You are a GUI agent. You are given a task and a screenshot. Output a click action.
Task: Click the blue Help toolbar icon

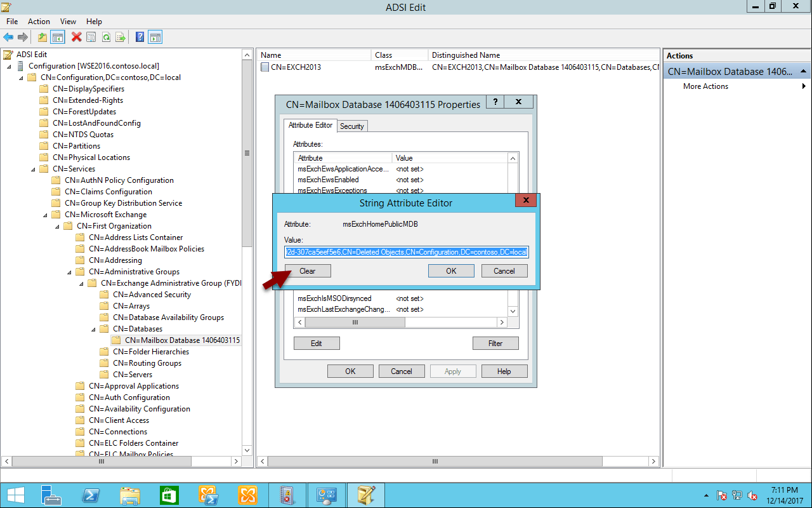click(x=140, y=37)
